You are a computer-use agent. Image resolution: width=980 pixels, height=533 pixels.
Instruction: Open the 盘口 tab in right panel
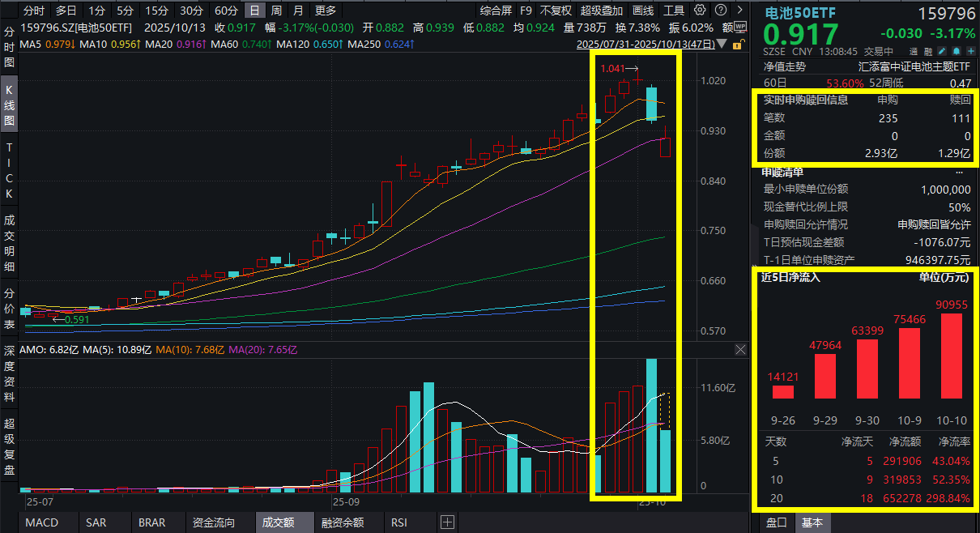tap(776, 522)
